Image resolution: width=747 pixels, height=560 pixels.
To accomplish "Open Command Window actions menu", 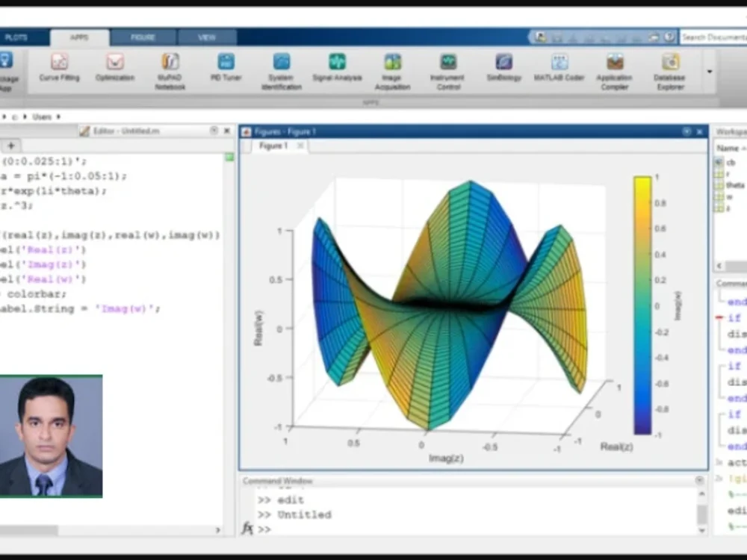I will tap(699, 480).
